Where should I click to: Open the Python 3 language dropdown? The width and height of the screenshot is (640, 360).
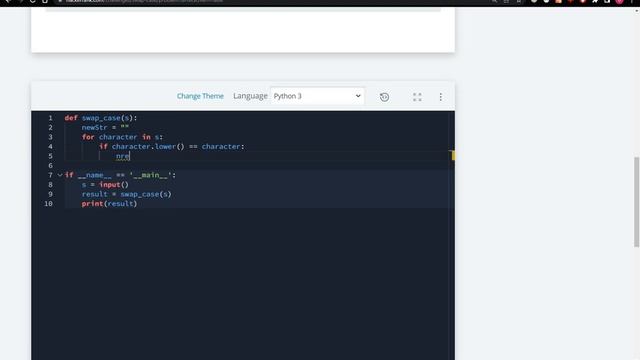[317, 96]
